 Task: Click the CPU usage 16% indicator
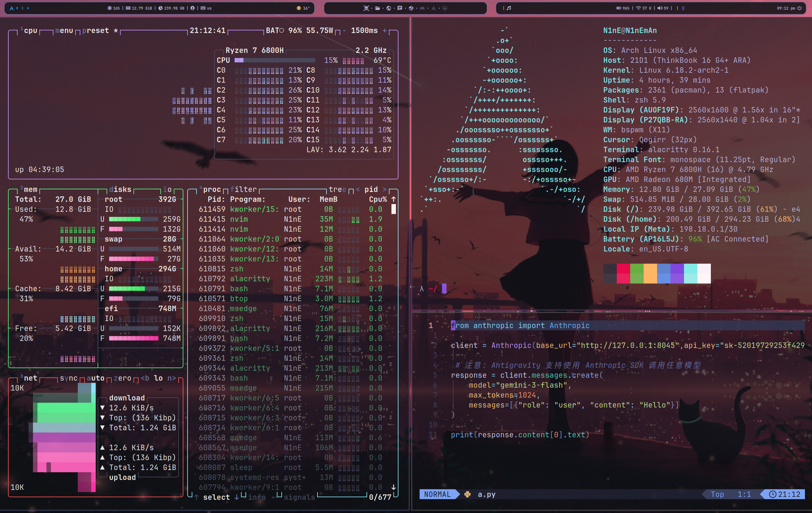pyautogui.click(x=113, y=8)
